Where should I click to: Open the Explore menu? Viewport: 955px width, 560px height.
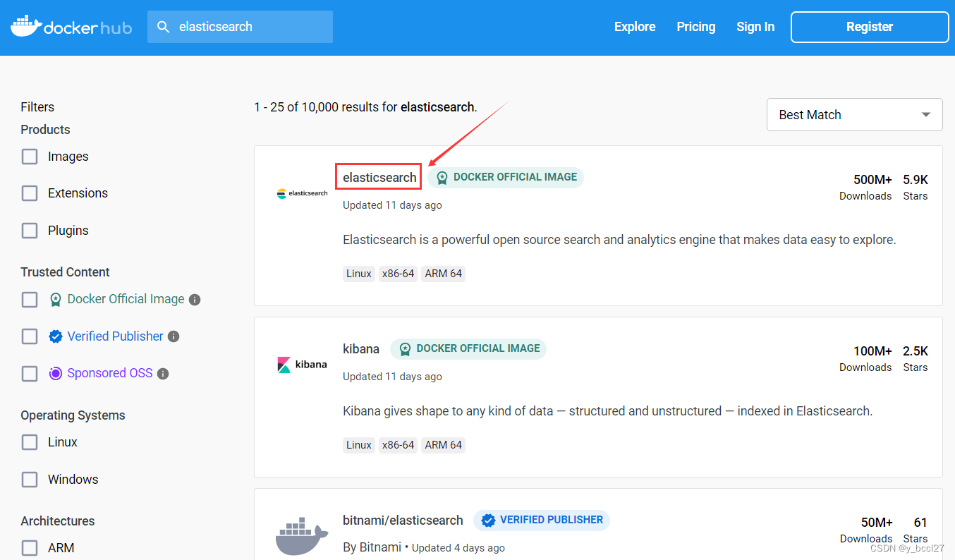click(x=634, y=26)
